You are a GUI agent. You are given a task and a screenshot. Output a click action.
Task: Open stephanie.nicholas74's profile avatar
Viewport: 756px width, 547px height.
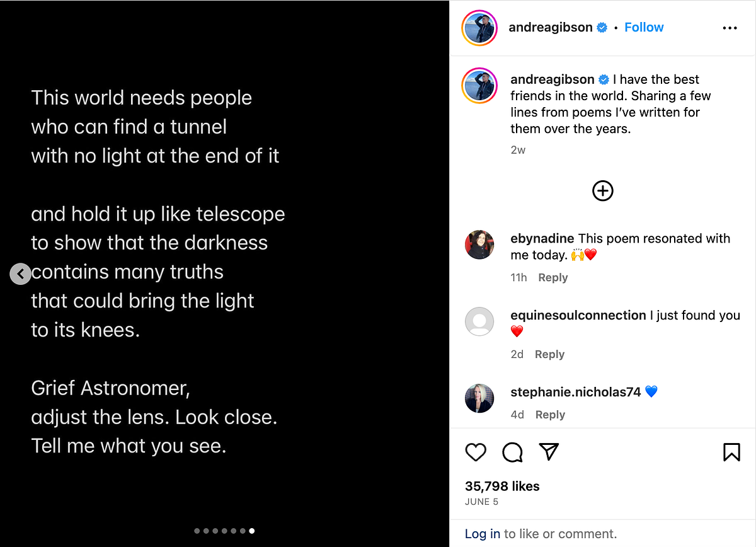click(x=479, y=398)
